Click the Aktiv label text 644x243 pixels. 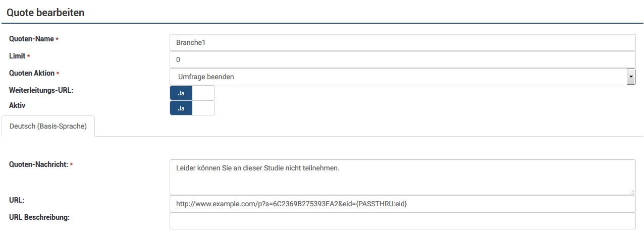click(x=17, y=105)
